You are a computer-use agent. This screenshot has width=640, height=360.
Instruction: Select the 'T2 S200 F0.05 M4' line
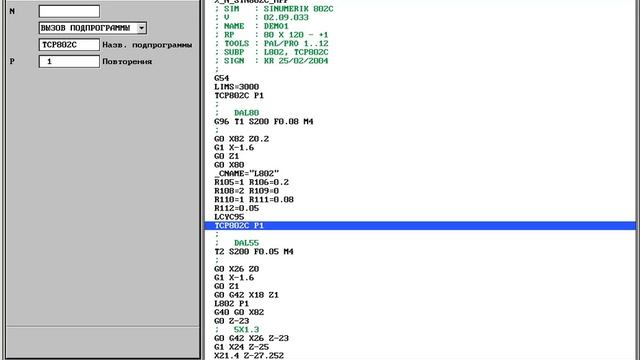[254, 251]
